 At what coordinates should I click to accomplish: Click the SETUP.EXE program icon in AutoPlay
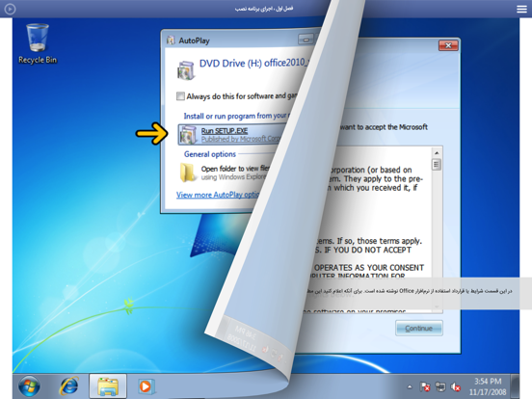coord(188,135)
